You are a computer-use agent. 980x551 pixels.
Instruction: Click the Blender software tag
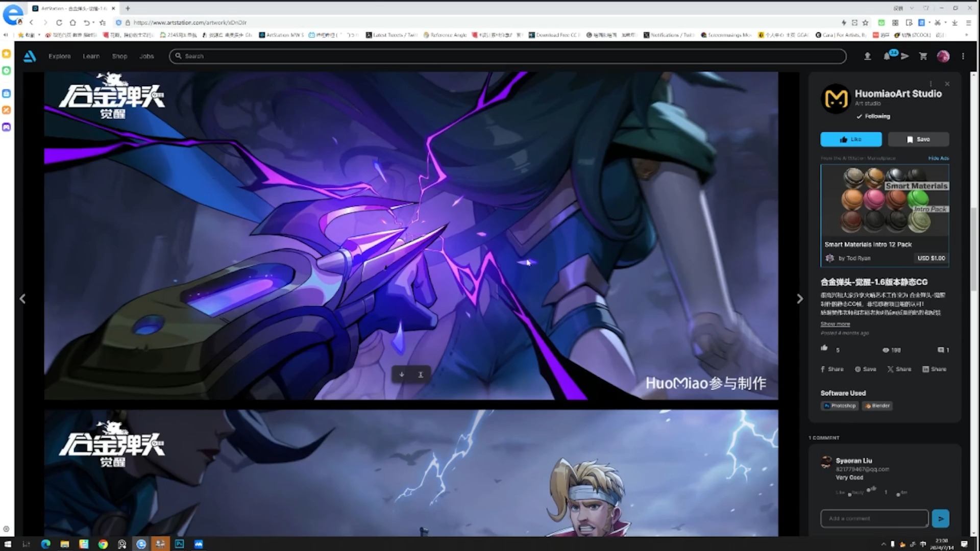pos(877,406)
